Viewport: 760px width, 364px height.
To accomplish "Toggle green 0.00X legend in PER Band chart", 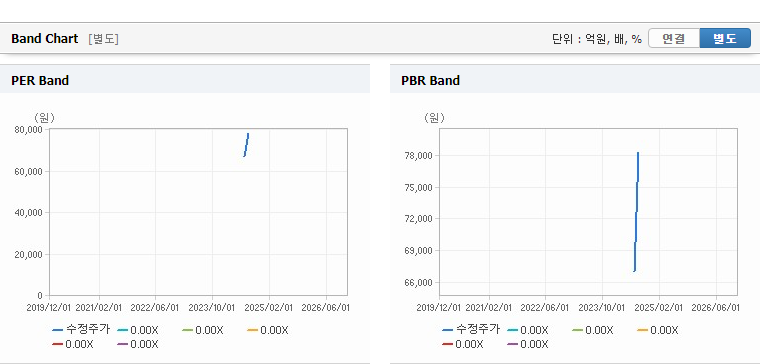I will click(203, 330).
